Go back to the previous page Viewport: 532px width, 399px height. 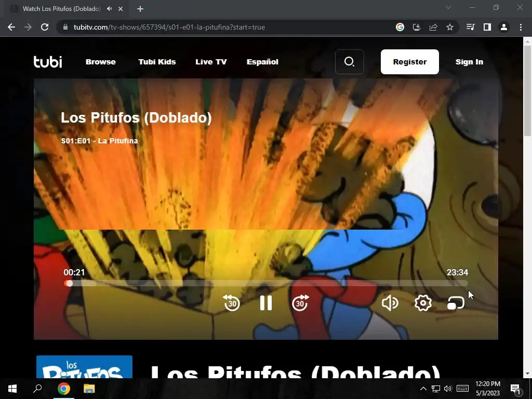click(11, 27)
